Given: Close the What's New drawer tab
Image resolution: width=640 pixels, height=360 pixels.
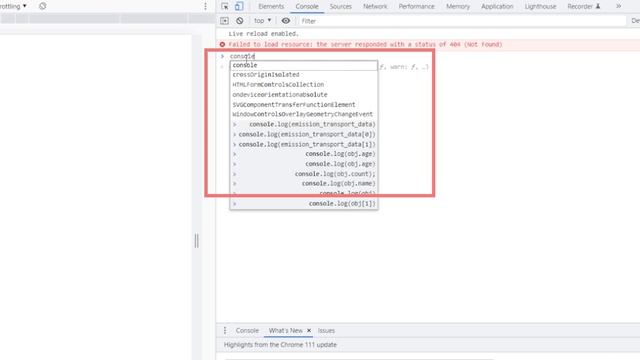Looking at the screenshot, I should pyautogui.click(x=309, y=331).
